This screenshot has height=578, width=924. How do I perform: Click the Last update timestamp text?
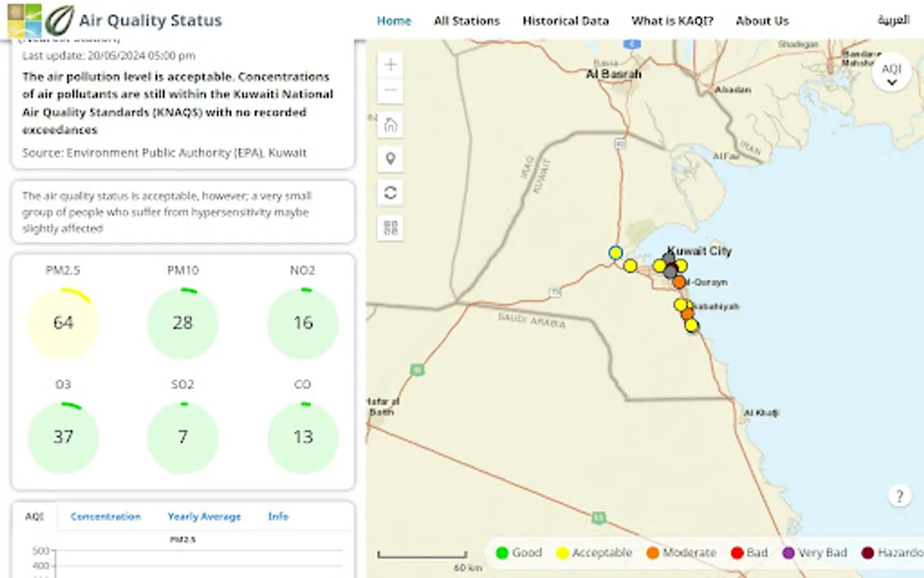pyautogui.click(x=108, y=56)
